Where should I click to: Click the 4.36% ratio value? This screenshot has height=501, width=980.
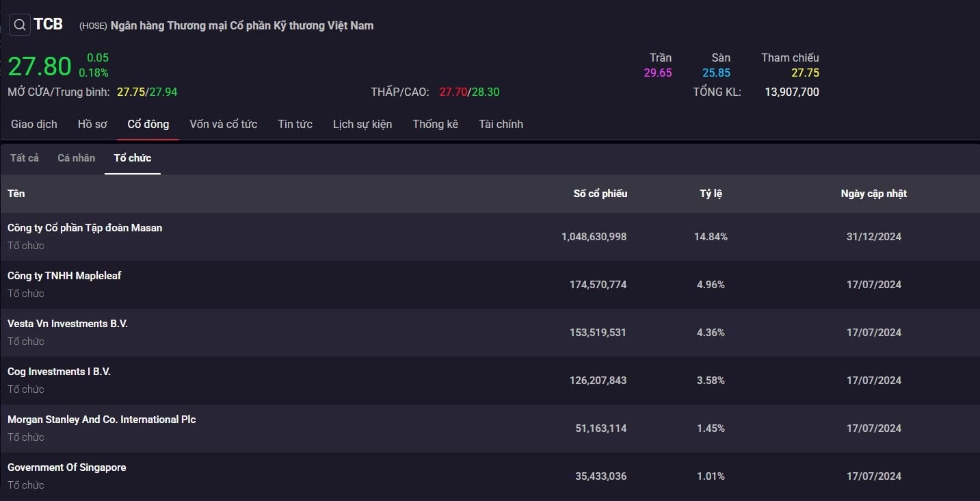(711, 333)
